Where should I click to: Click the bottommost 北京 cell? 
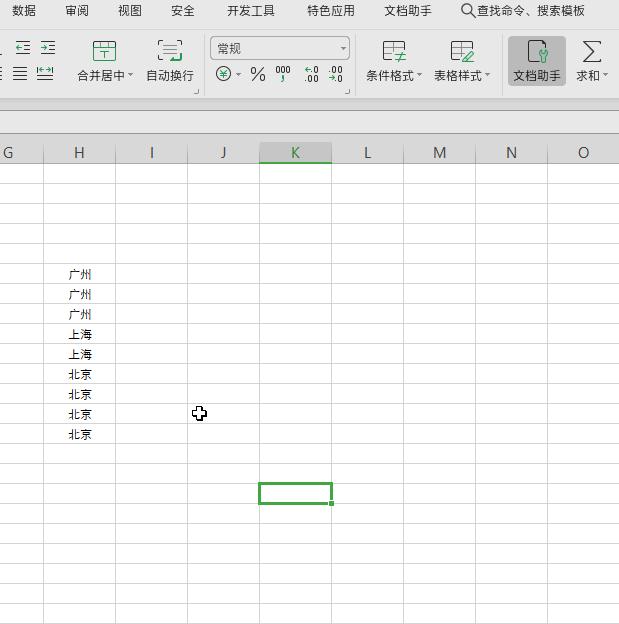coord(79,434)
